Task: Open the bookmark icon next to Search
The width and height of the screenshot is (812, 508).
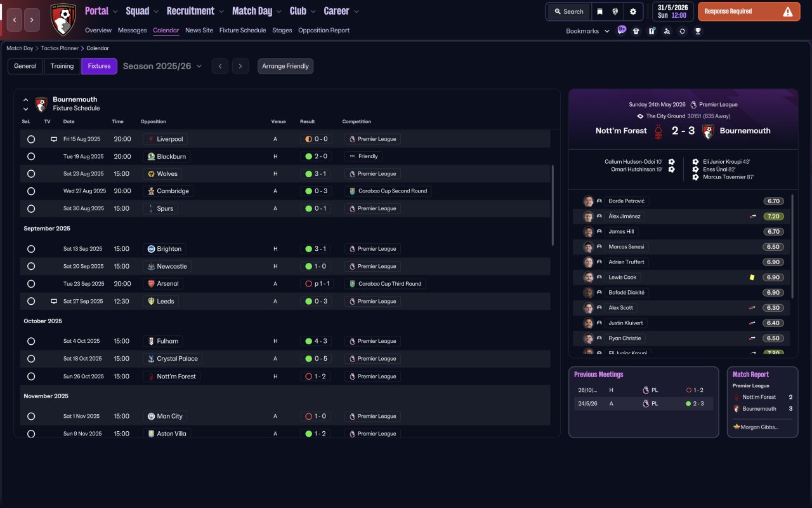Action: click(599, 11)
